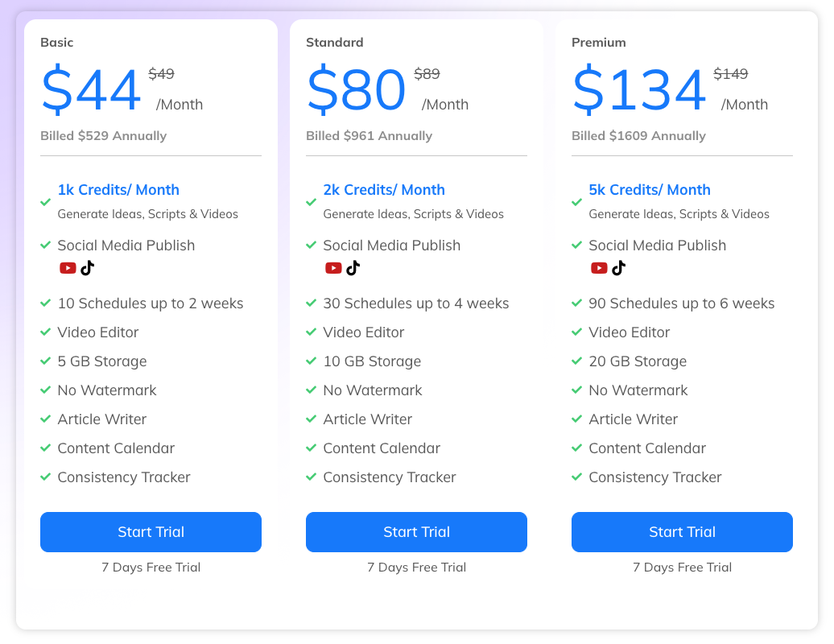This screenshot has height=644, width=834.
Task: Click YouTube icon in Basic plan
Action: point(68,268)
